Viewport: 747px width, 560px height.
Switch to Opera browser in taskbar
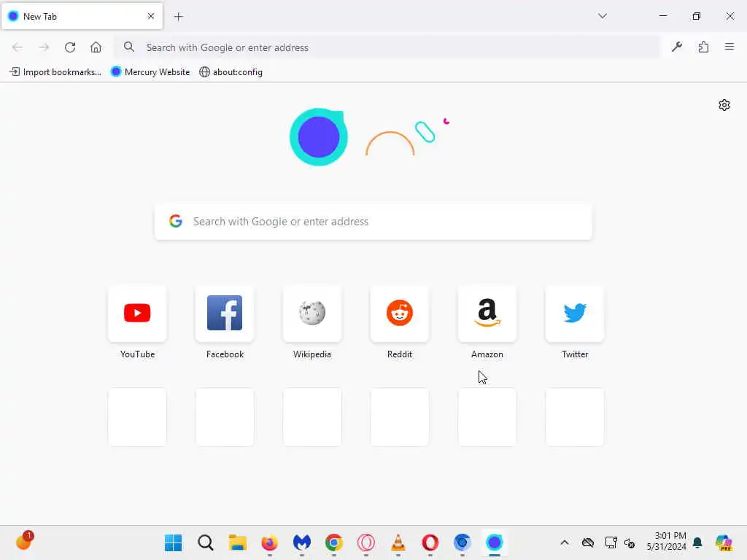point(430,542)
